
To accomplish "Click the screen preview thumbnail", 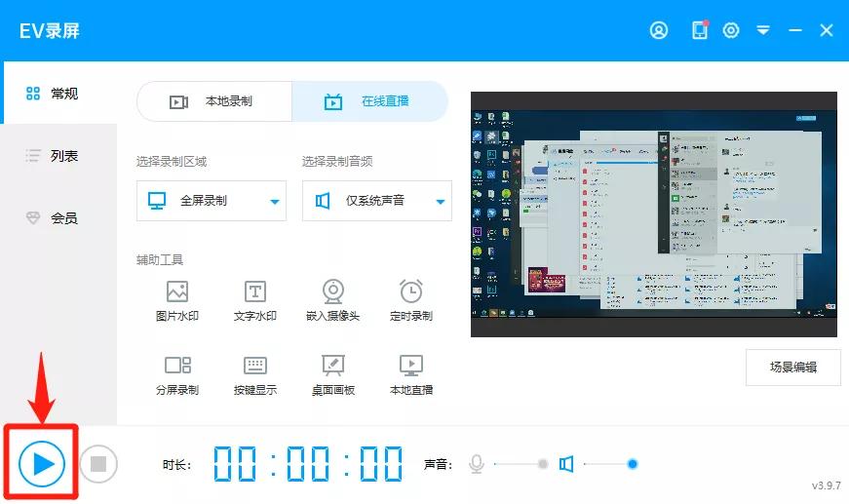I will coord(653,214).
